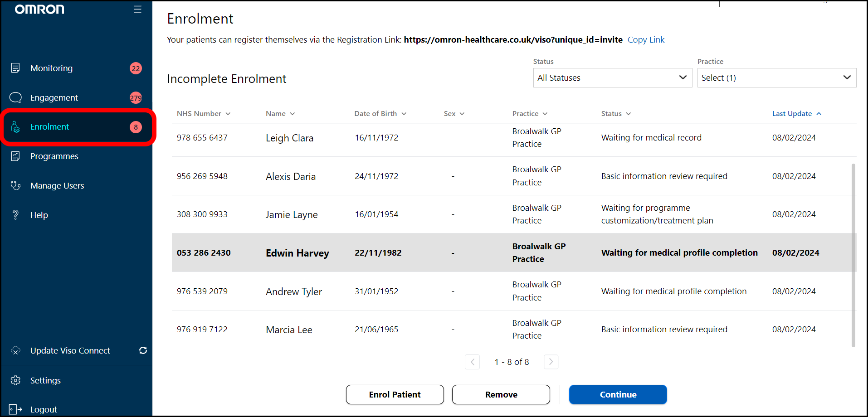The width and height of the screenshot is (868, 417).
Task: Click the Help question mark icon
Action: tap(15, 215)
